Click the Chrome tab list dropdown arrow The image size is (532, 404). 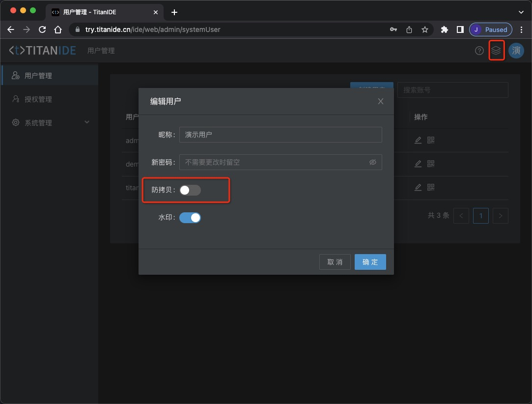pos(521,12)
